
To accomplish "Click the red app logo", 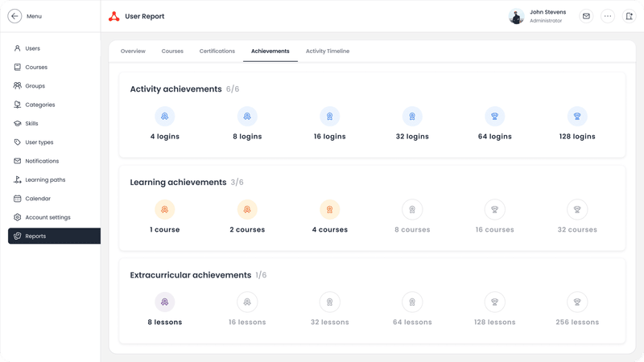I will pyautogui.click(x=114, y=16).
